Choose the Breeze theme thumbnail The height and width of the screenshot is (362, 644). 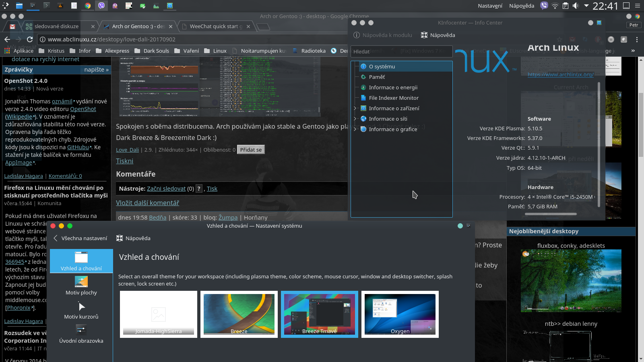click(x=239, y=314)
